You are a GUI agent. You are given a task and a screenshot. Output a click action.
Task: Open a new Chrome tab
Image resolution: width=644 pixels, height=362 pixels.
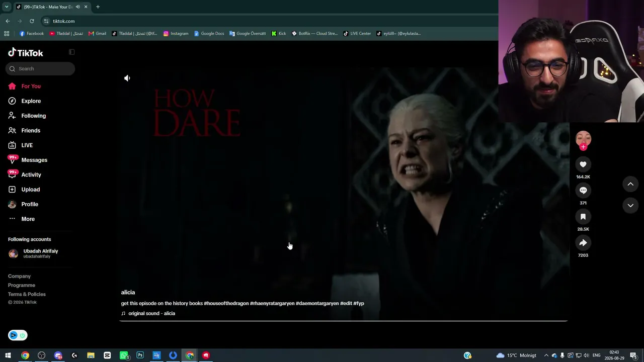coord(98,7)
